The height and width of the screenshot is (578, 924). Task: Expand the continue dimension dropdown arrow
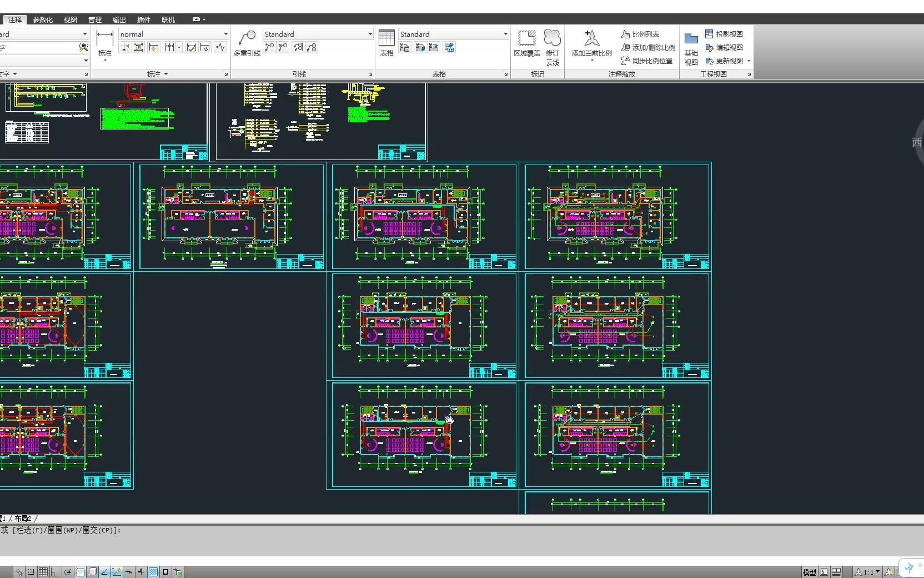pyautogui.click(x=179, y=47)
